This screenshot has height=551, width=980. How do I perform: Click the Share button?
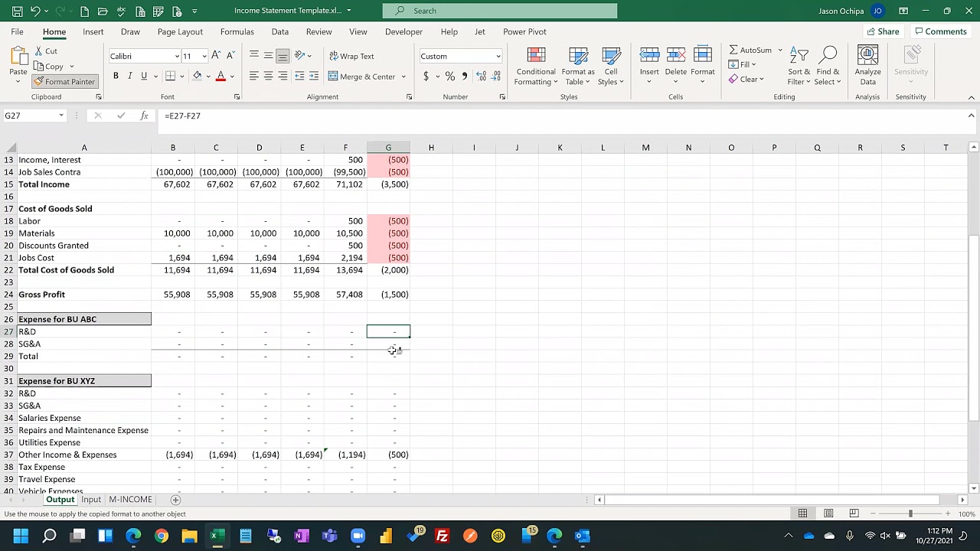tap(883, 31)
